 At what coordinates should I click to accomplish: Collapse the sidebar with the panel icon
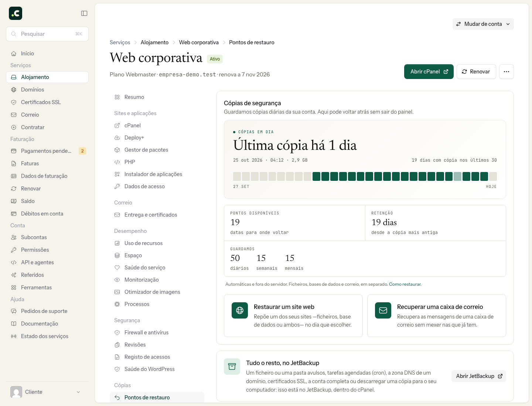[x=84, y=13]
